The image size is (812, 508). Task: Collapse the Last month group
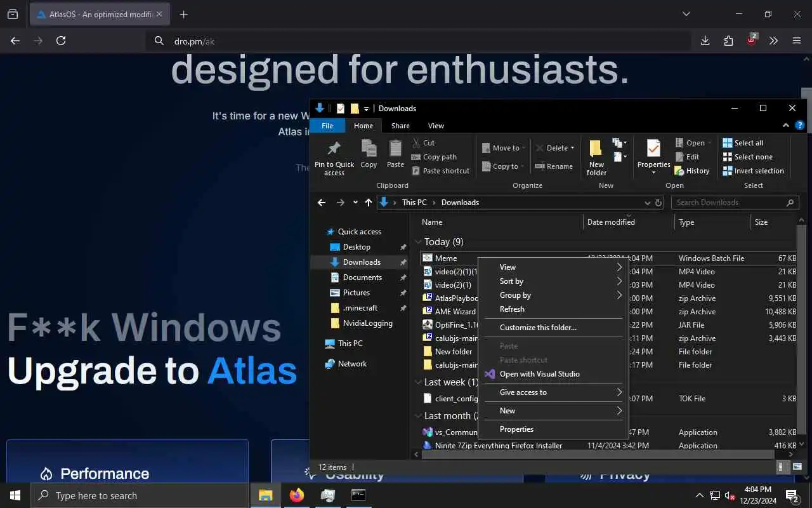pyautogui.click(x=419, y=416)
